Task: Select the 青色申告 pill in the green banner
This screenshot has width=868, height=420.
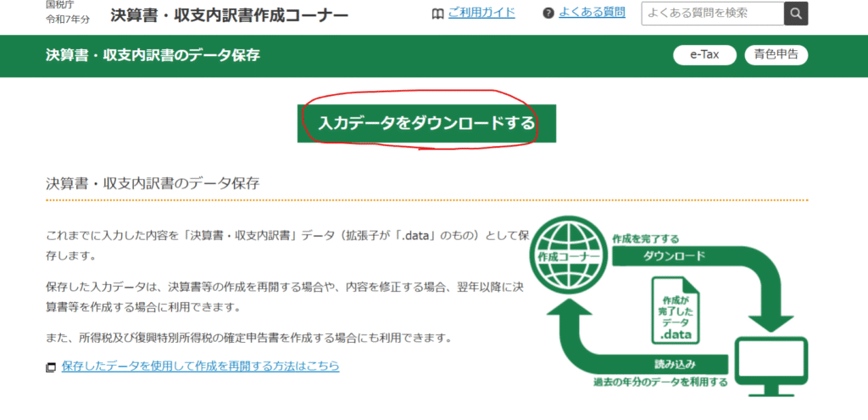Action: click(x=776, y=55)
